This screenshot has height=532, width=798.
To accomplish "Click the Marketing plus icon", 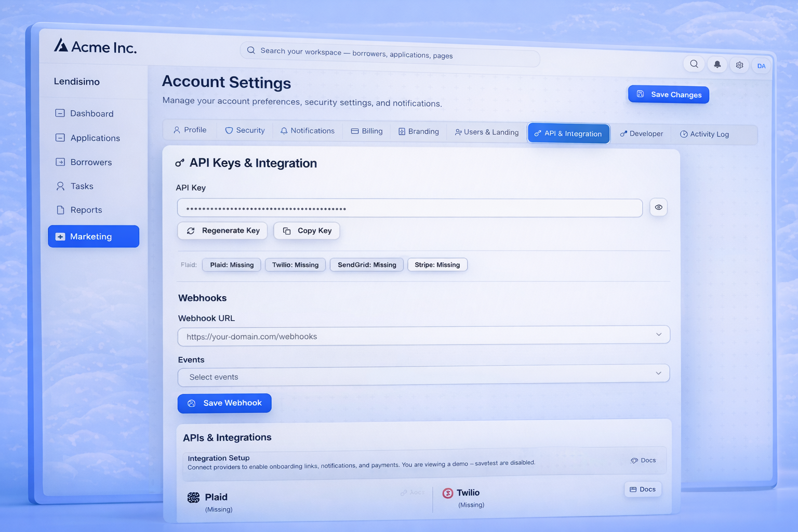I will pyautogui.click(x=60, y=236).
